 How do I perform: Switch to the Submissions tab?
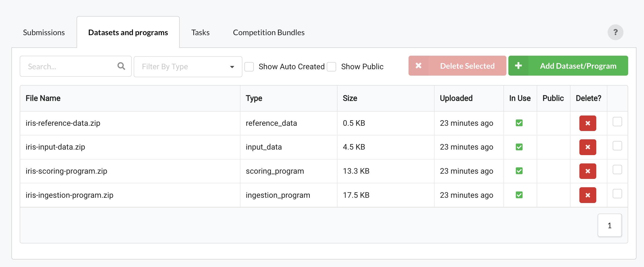pos(44,32)
